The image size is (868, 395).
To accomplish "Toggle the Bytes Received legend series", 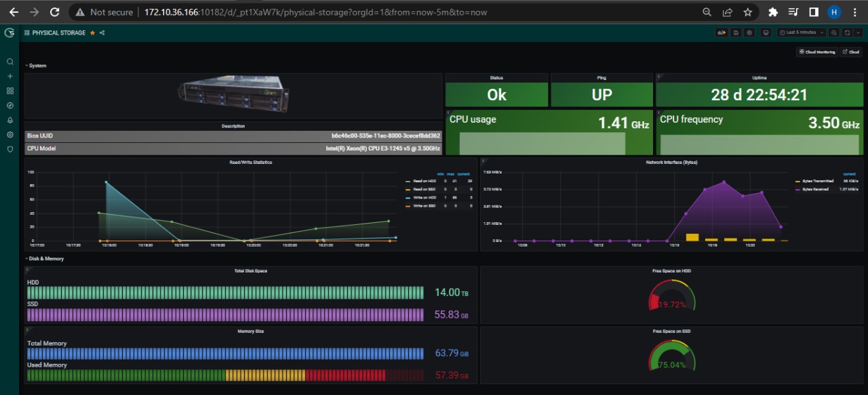I will pos(816,190).
